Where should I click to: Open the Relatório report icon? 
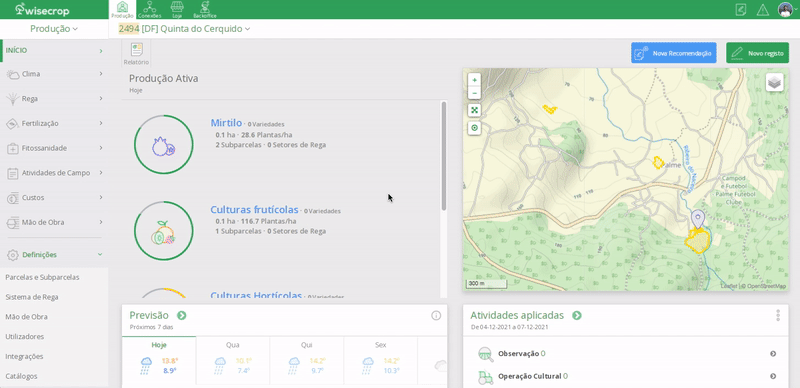coord(136,54)
